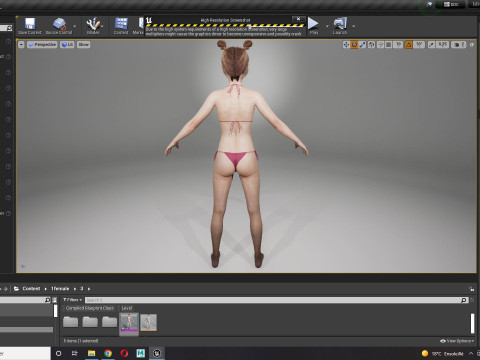Select the rotate transform tool
The image size is (480, 360).
[354, 45]
